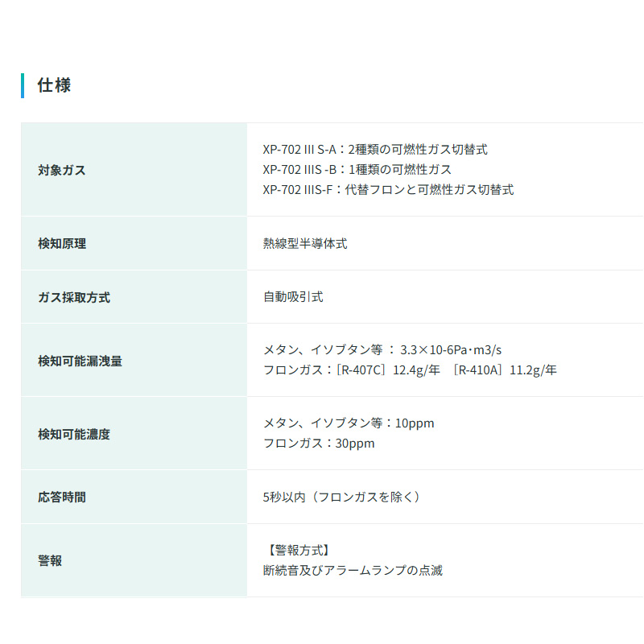Click the 検知原理 row label

pos(61,243)
